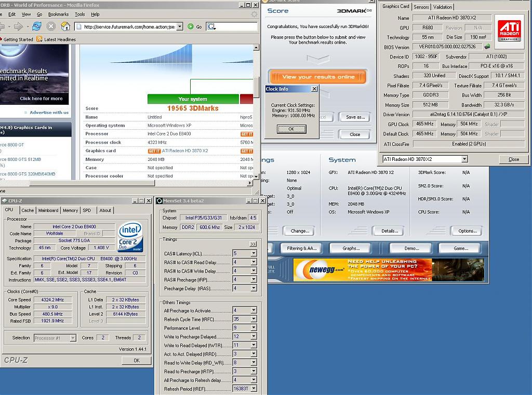This screenshot has height=395, width=532.
Task: Click the Firefox search input field
Action: (x=236, y=26)
